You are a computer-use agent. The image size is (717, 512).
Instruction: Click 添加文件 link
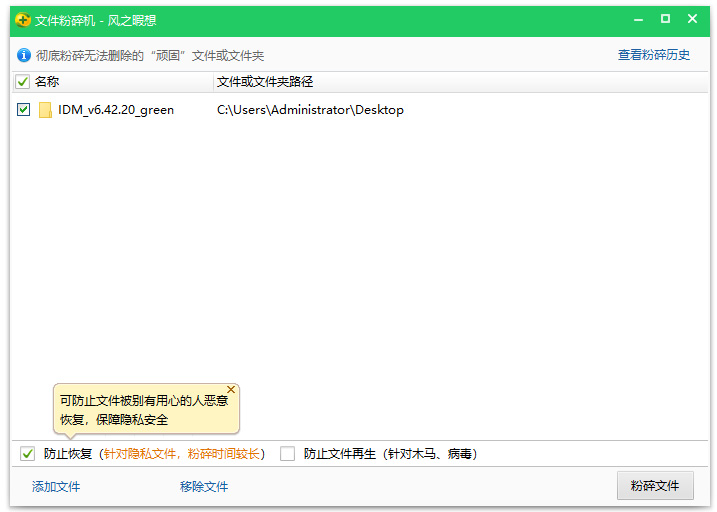pyautogui.click(x=56, y=486)
